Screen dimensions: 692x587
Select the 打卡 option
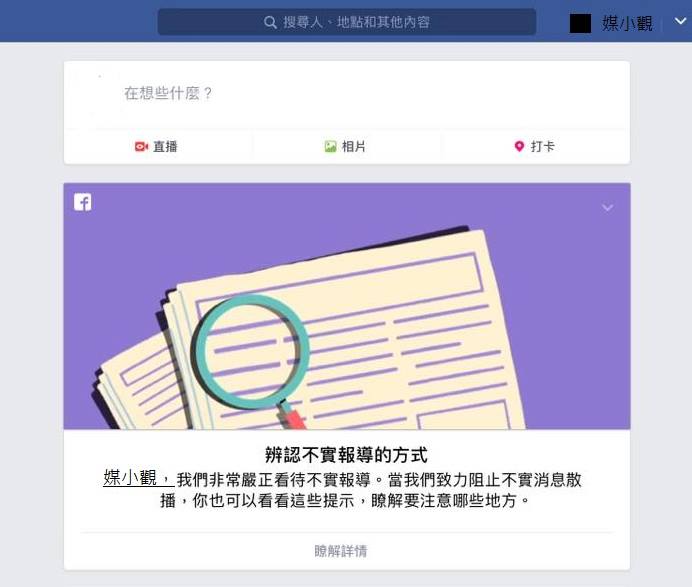(x=534, y=146)
